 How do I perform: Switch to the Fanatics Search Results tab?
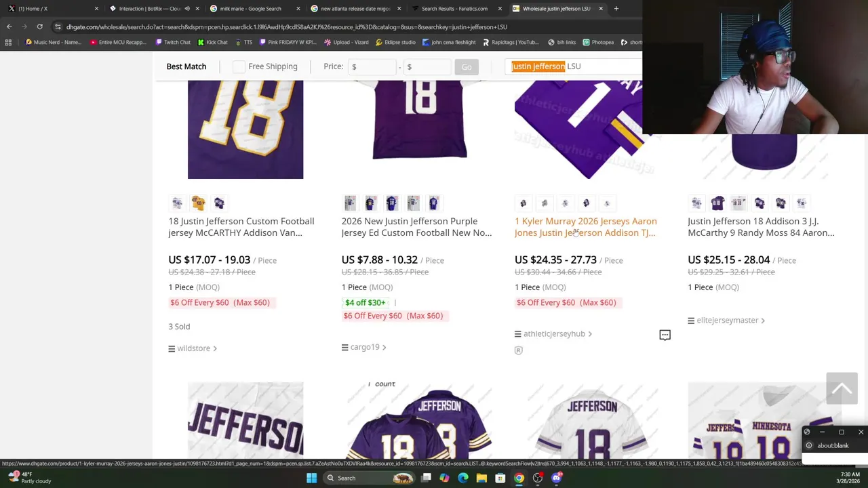click(x=454, y=9)
